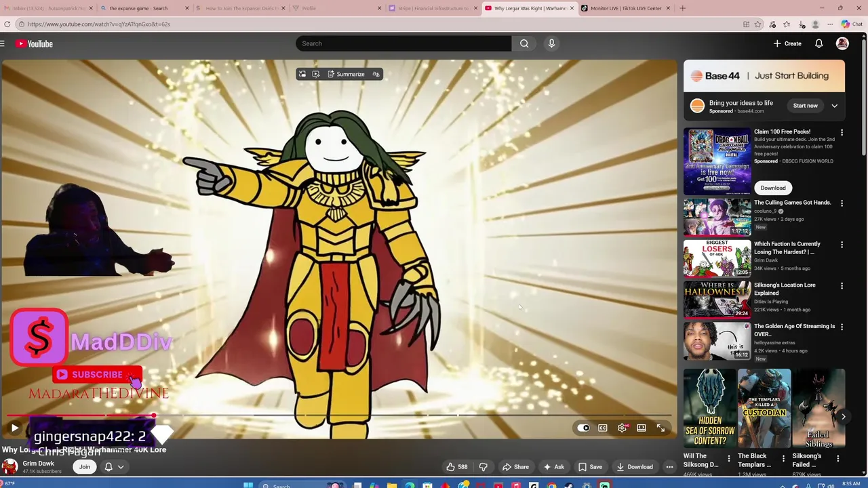Click Download on the Dragon Ball ad
The image size is (868, 488).
point(772,188)
